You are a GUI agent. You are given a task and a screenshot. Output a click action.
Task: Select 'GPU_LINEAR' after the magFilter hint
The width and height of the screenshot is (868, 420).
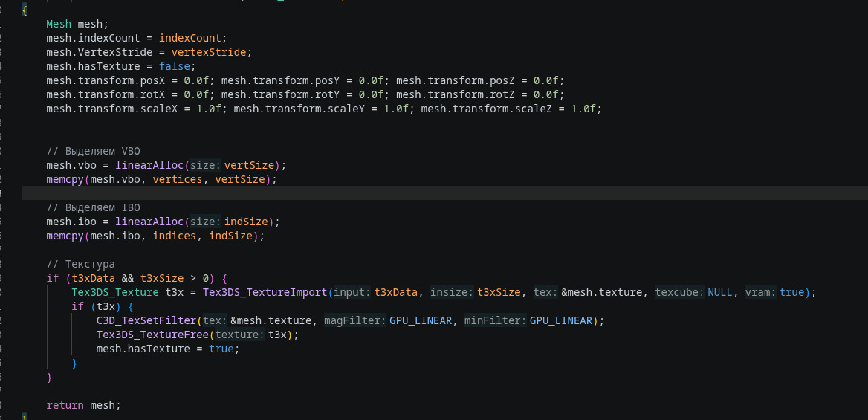(x=420, y=320)
